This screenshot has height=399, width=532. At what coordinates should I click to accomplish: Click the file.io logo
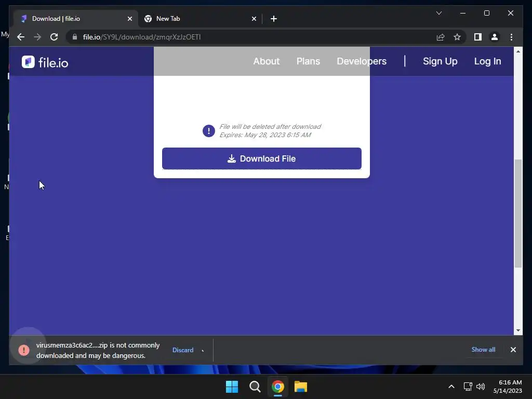coord(45,62)
